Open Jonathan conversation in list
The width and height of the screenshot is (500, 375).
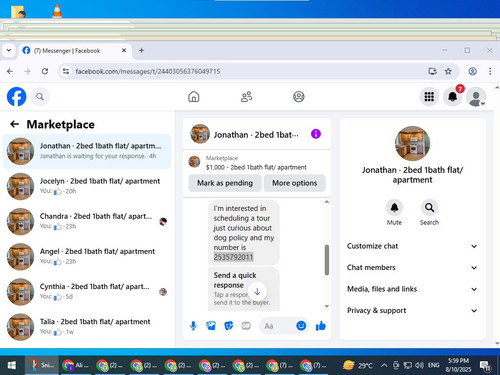tap(87, 151)
